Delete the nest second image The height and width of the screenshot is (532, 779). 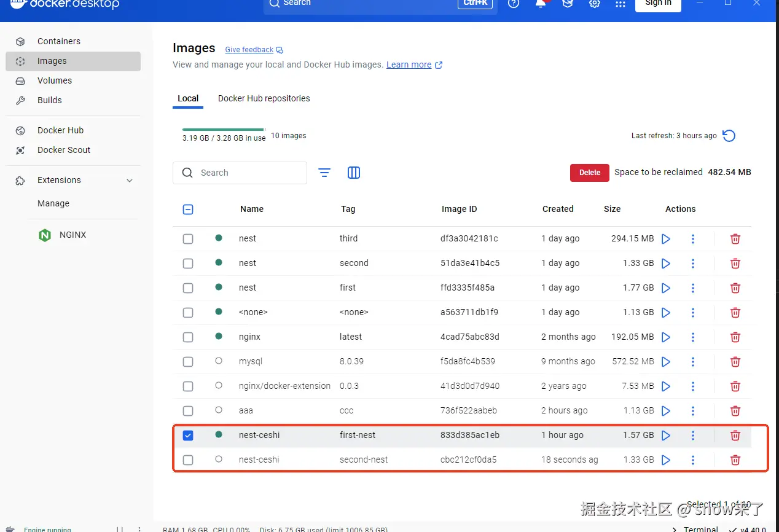point(735,264)
